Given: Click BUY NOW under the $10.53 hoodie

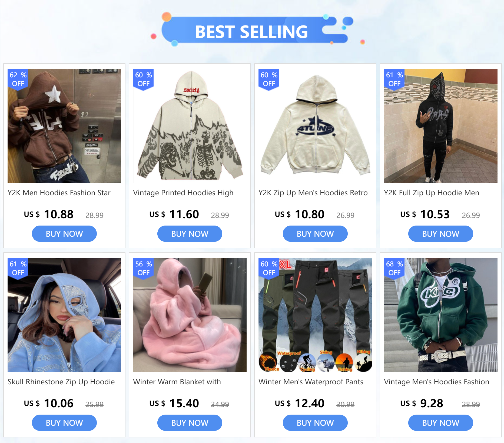Looking at the screenshot, I should pyautogui.click(x=441, y=234).
